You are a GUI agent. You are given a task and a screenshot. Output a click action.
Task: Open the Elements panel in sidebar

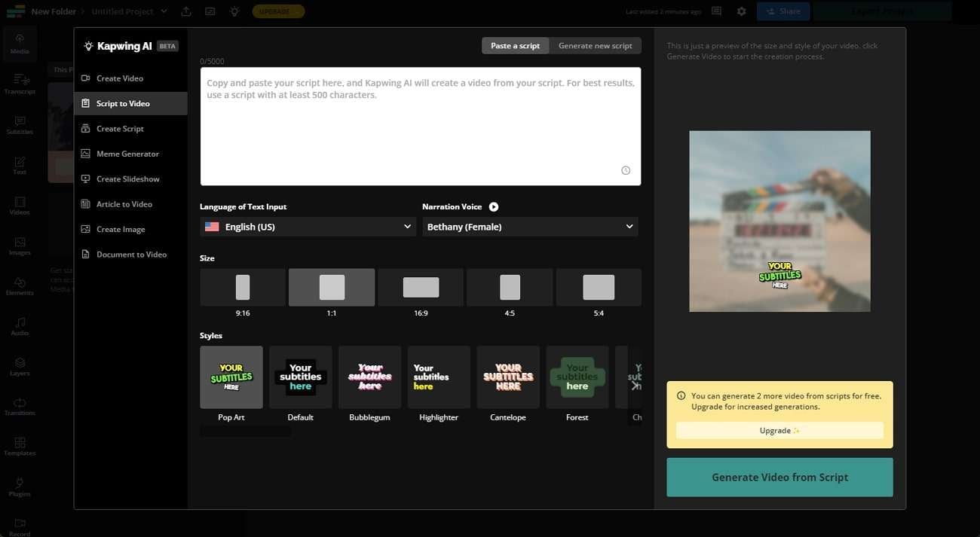click(x=20, y=286)
